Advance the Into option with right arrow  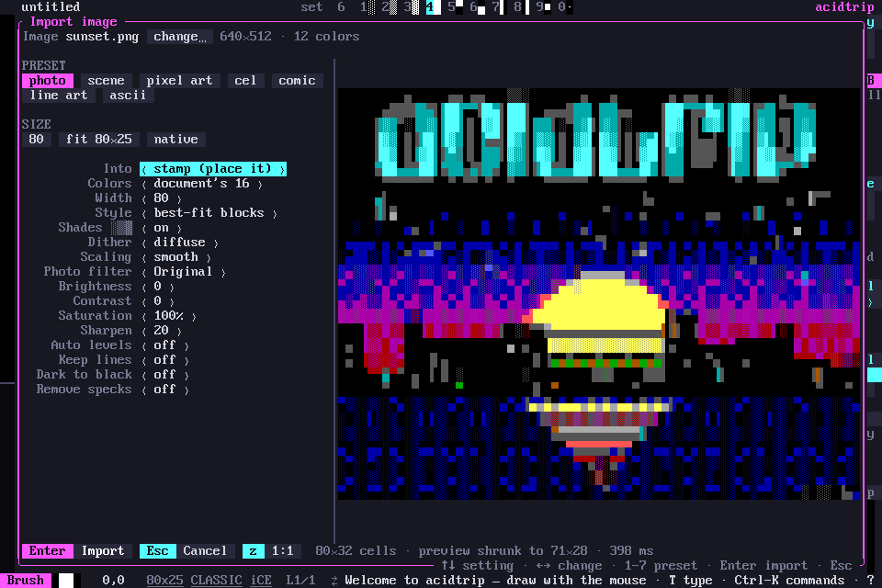[282, 169]
